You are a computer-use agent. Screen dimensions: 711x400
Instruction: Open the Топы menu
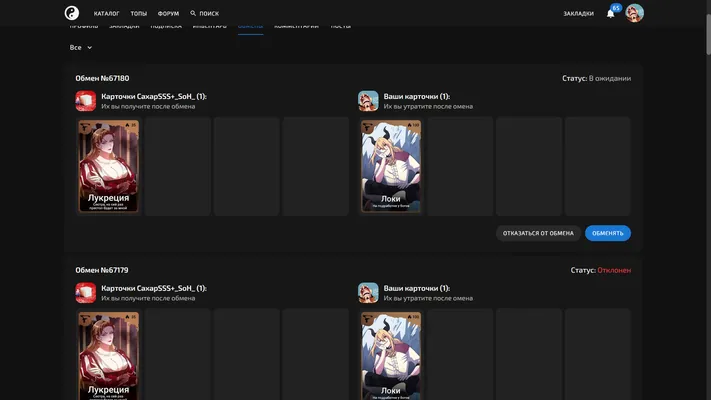(x=139, y=14)
